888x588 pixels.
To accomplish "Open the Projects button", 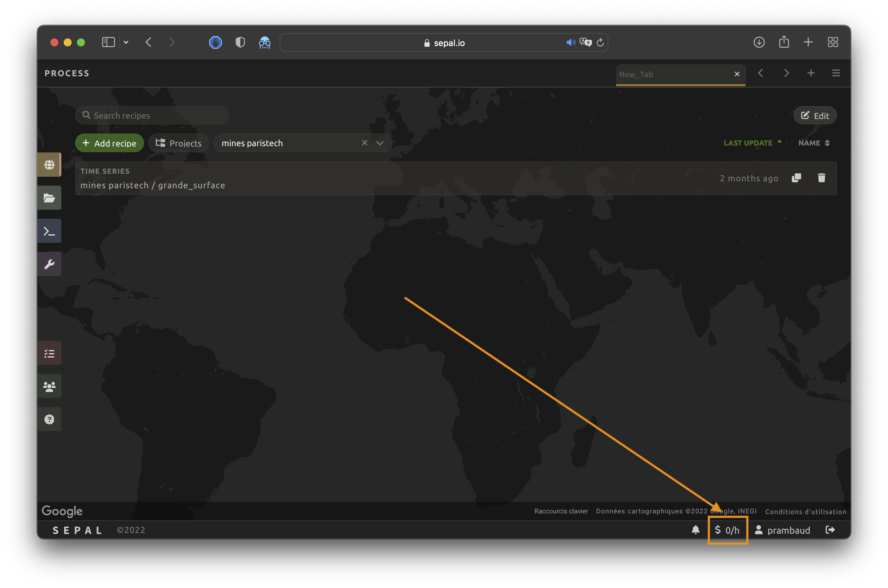I will point(179,143).
